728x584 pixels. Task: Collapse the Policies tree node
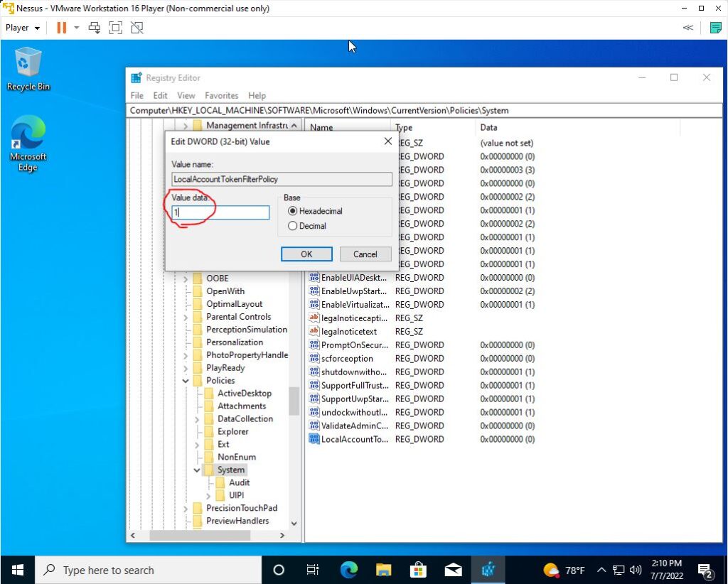186,381
